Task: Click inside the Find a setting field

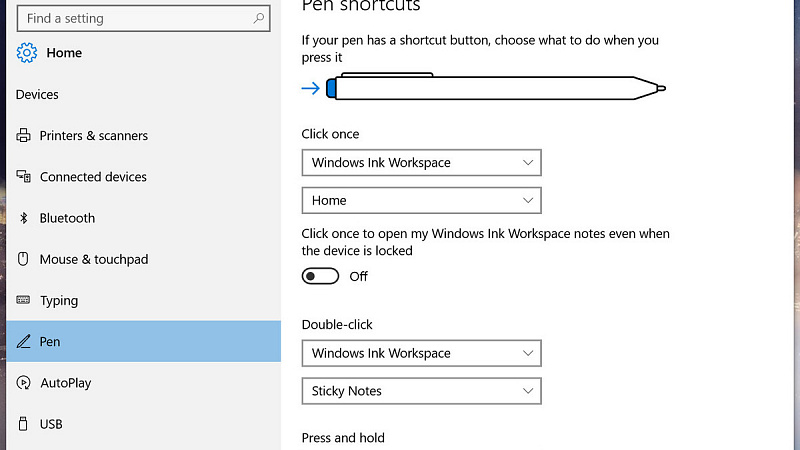Action: click(x=143, y=18)
